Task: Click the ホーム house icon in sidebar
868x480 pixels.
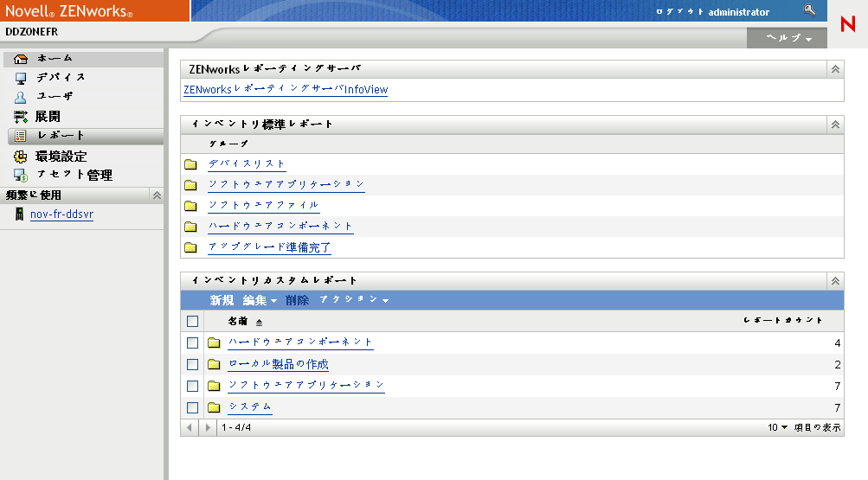Action: tap(21, 59)
